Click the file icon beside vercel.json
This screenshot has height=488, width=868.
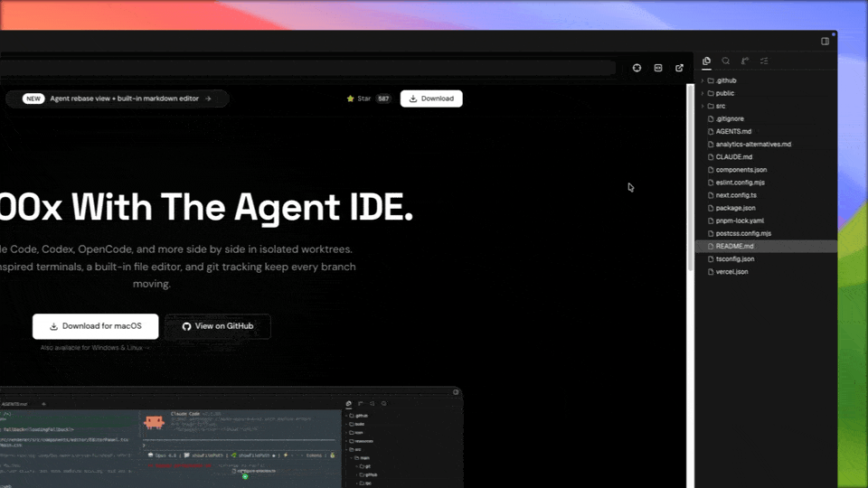point(711,272)
